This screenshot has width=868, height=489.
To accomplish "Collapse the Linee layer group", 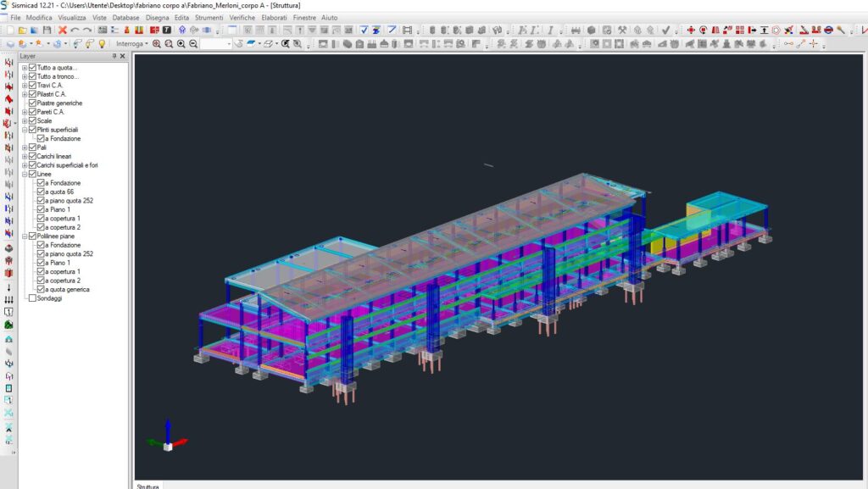I will pos(25,174).
